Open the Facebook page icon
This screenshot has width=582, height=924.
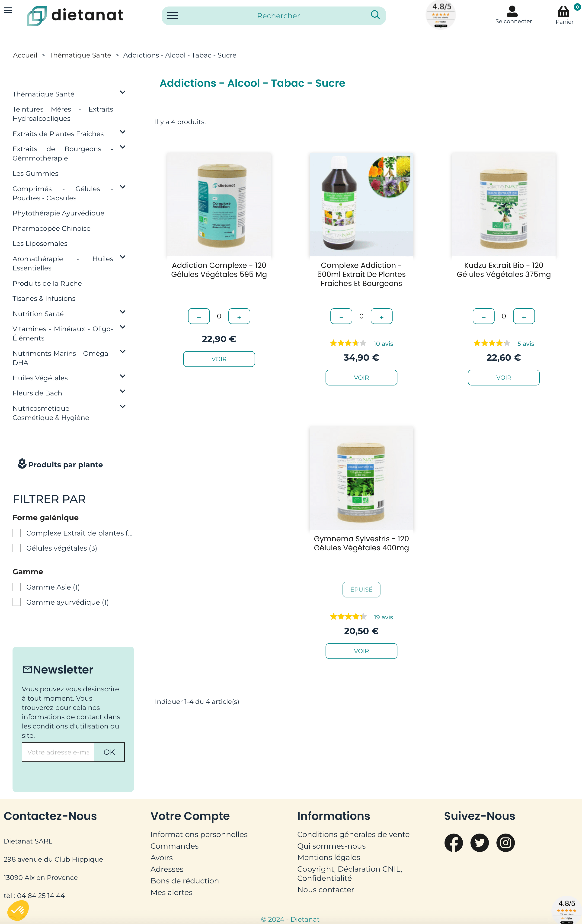454,843
